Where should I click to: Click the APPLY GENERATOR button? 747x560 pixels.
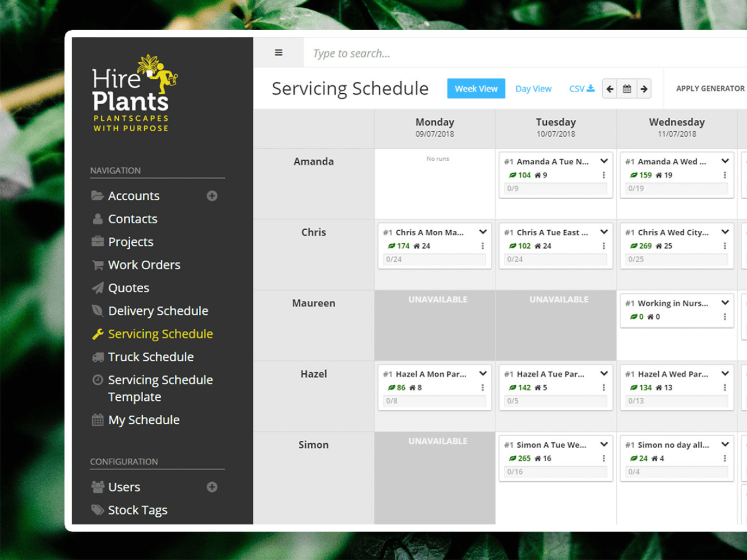click(710, 88)
